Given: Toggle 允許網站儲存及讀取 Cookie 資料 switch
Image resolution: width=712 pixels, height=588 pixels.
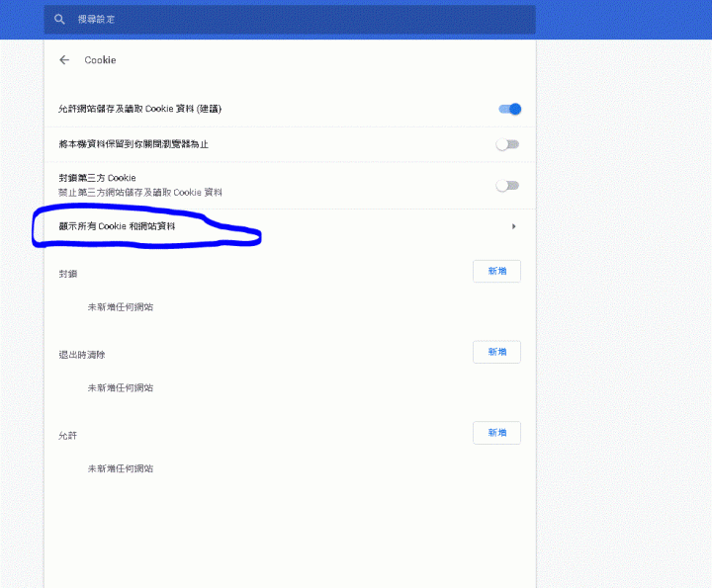Looking at the screenshot, I should pos(509,109).
